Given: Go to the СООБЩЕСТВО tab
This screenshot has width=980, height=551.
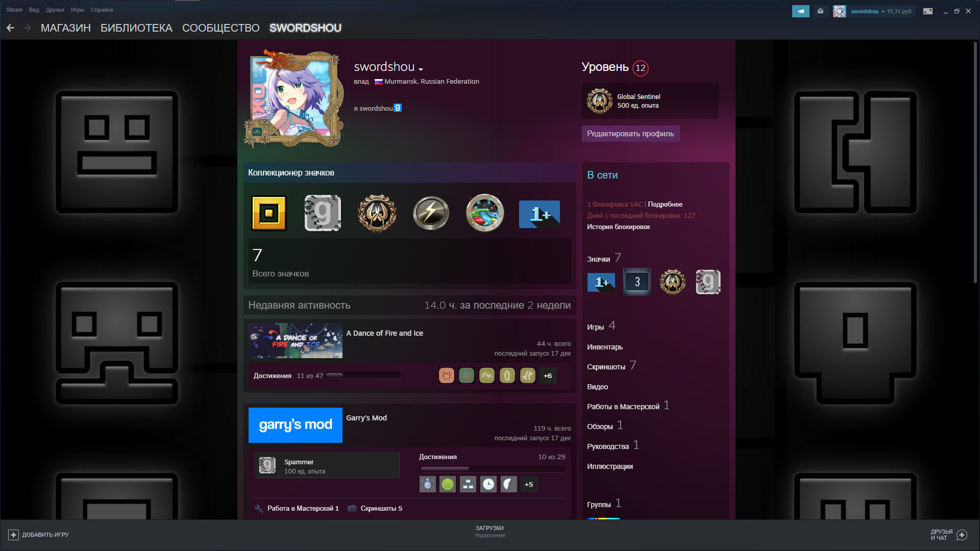Looking at the screenshot, I should pos(221,28).
